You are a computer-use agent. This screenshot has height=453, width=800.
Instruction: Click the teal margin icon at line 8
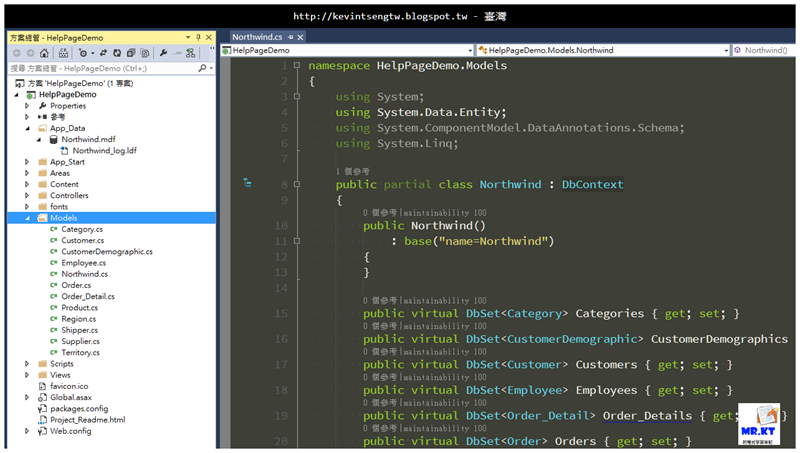247,183
